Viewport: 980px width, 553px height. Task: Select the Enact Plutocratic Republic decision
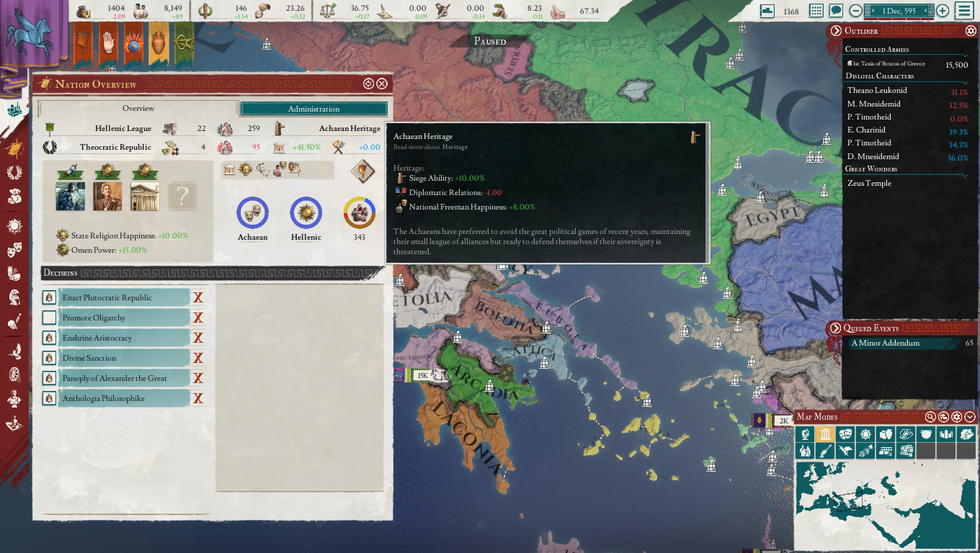[x=123, y=297]
